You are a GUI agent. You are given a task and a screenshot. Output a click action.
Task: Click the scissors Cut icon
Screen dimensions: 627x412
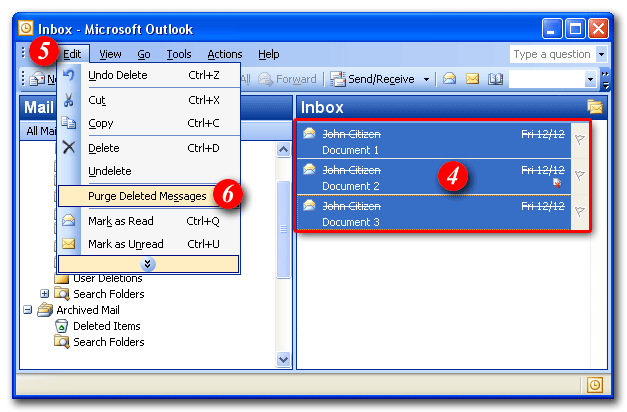pos(68,100)
